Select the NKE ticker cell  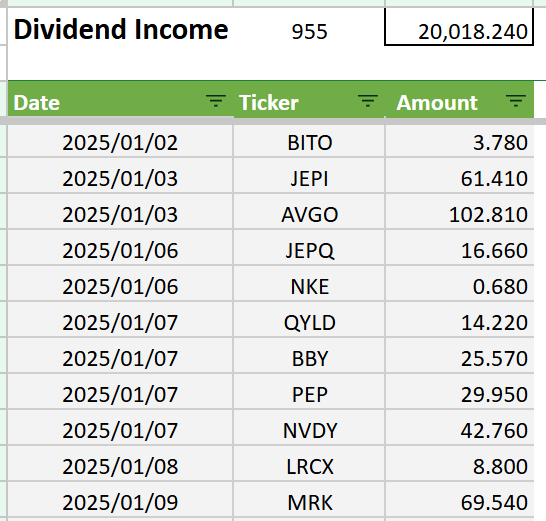tap(309, 283)
